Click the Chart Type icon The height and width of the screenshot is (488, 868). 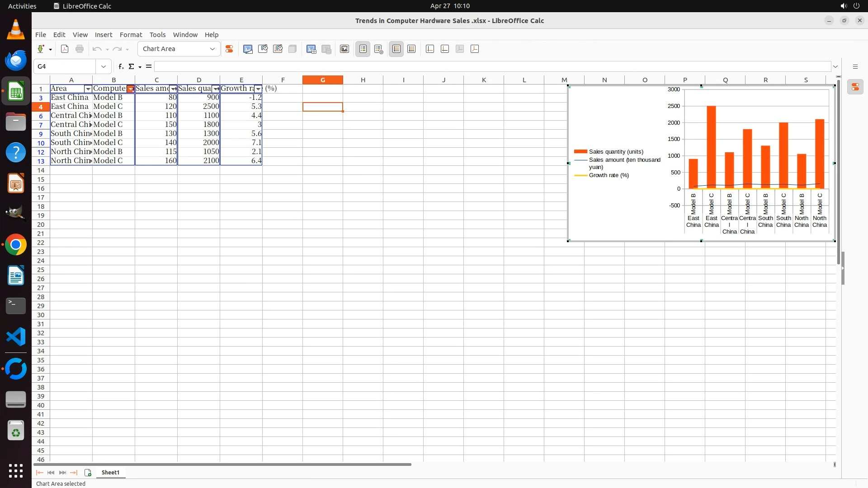pos(248,49)
